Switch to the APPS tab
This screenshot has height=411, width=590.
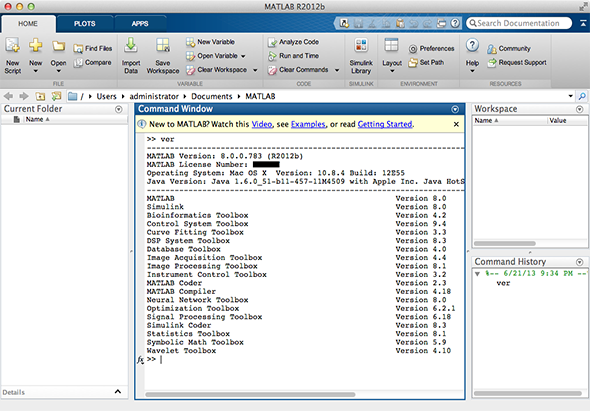coord(140,24)
